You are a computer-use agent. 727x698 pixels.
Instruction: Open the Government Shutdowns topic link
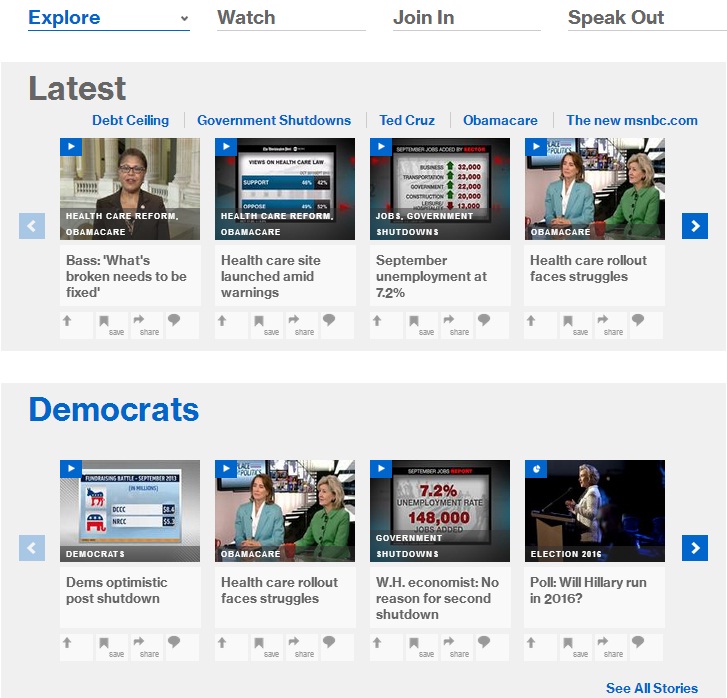click(274, 120)
